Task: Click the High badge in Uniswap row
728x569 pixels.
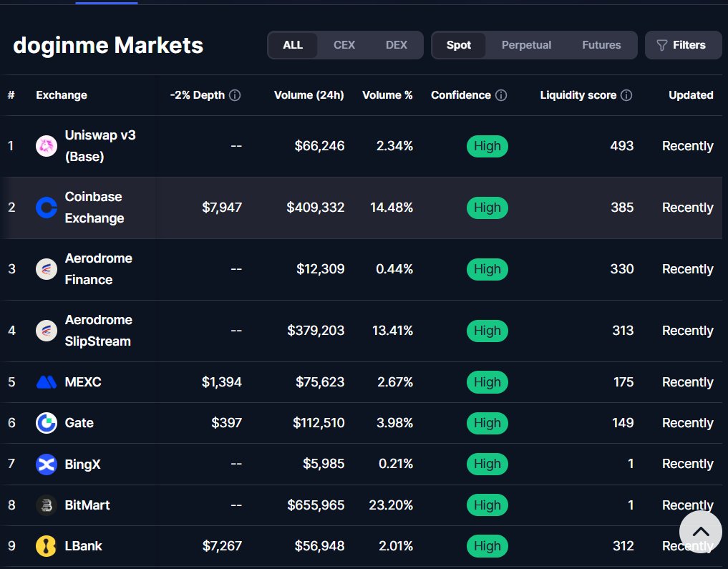Action: pyautogui.click(x=487, y=146)
